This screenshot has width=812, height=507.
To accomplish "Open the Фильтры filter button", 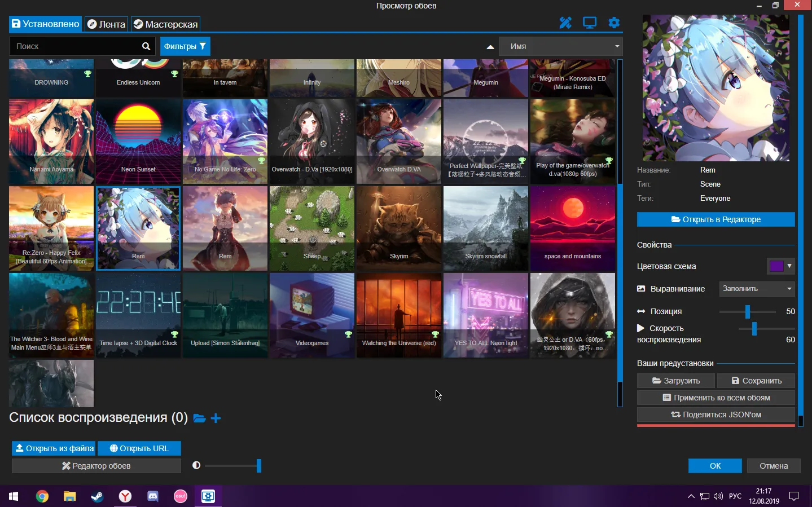I will pyautogui.click(x=185, y=46).
